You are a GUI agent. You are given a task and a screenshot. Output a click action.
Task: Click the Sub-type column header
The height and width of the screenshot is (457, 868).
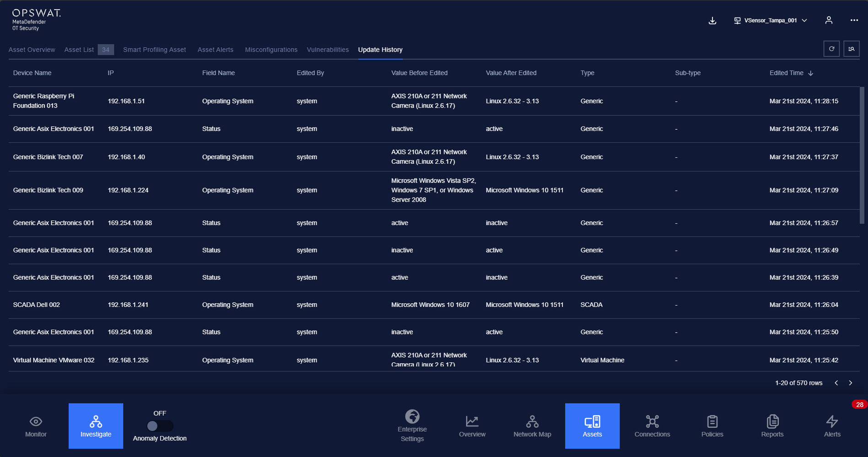[688, 73]
